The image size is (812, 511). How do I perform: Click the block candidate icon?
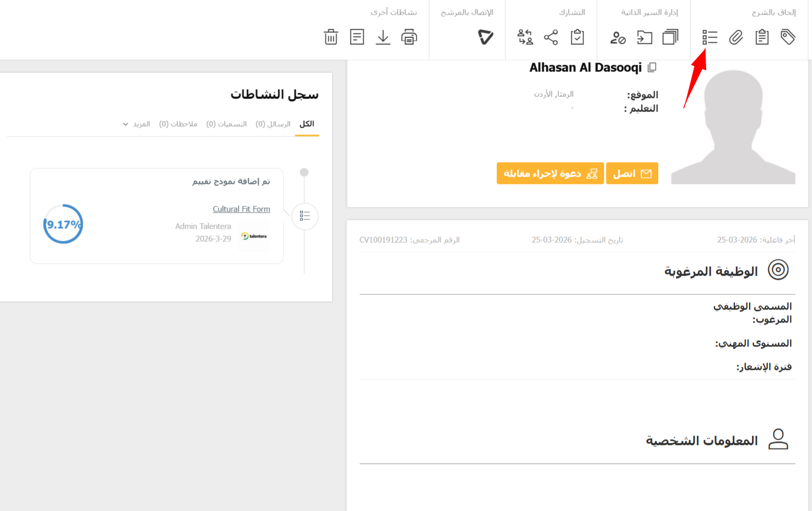618,38
